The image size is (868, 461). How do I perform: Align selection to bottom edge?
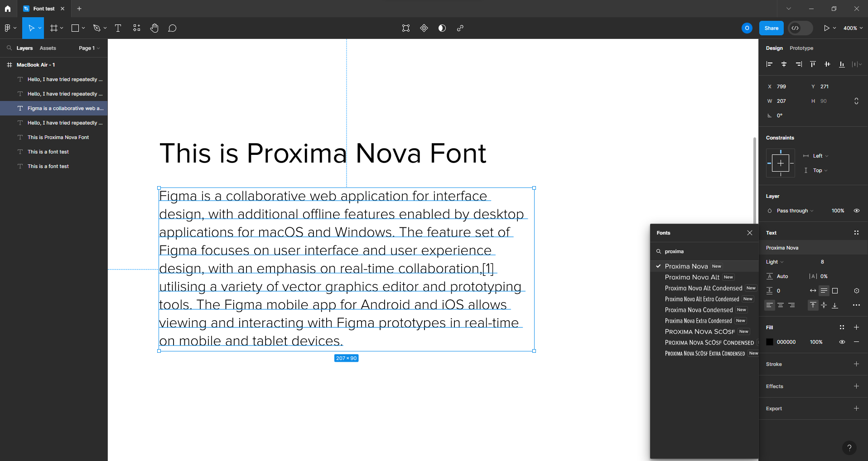842,64
